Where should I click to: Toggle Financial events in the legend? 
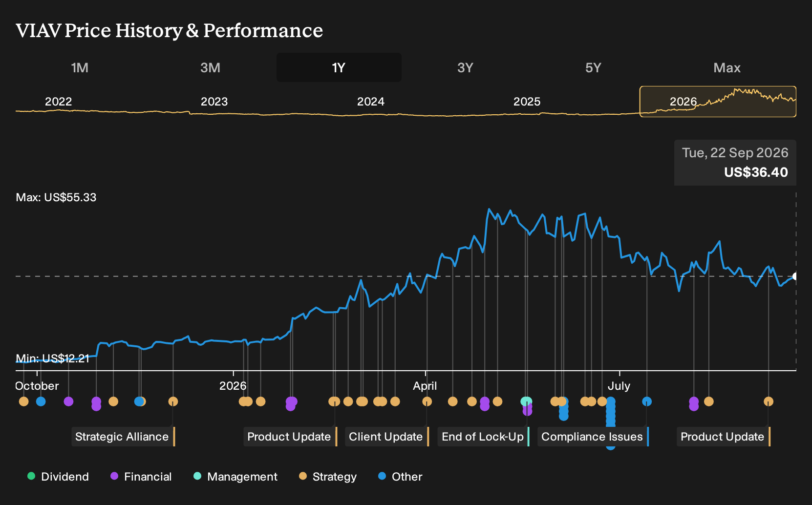click(141, 476)
